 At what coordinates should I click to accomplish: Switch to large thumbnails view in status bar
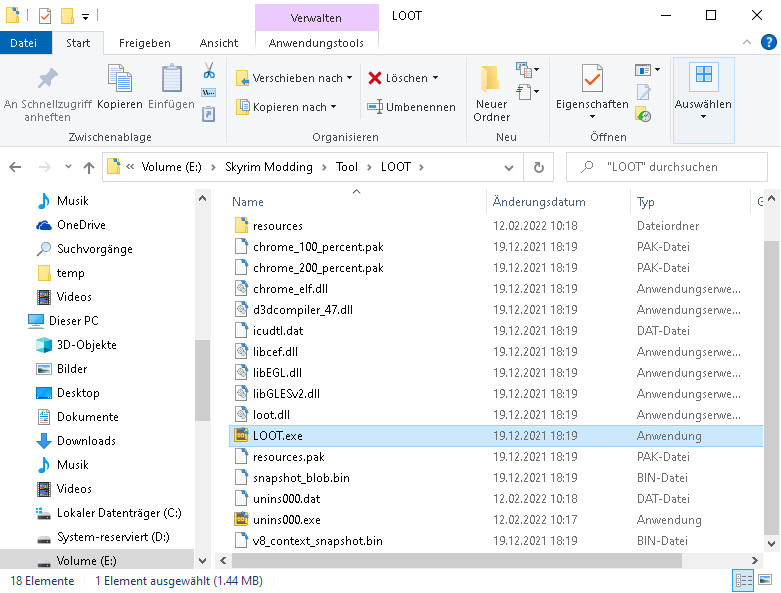764,581
